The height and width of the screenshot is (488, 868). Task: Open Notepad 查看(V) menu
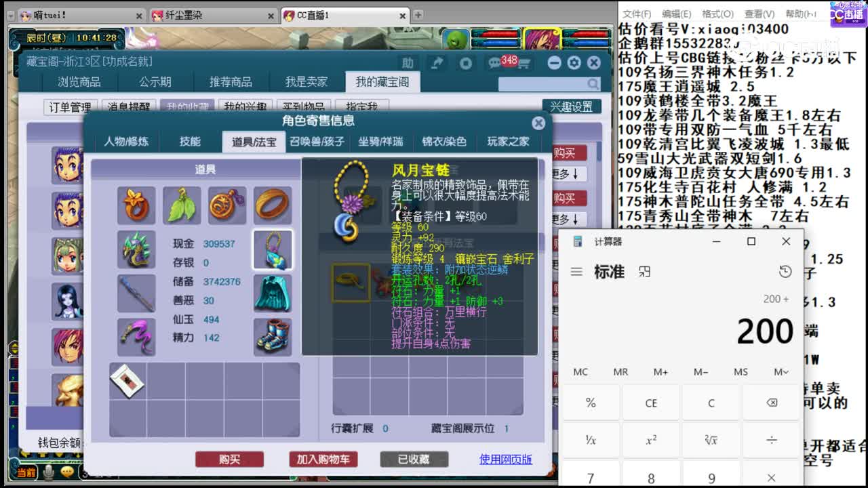759,14
